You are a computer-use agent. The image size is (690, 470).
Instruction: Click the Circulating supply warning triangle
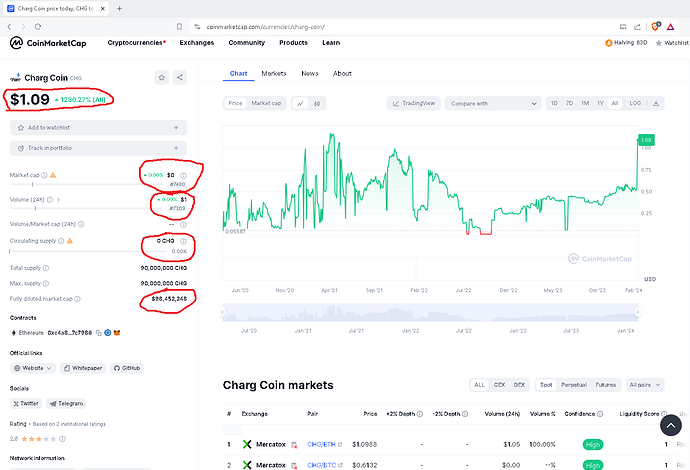(70, 241)
